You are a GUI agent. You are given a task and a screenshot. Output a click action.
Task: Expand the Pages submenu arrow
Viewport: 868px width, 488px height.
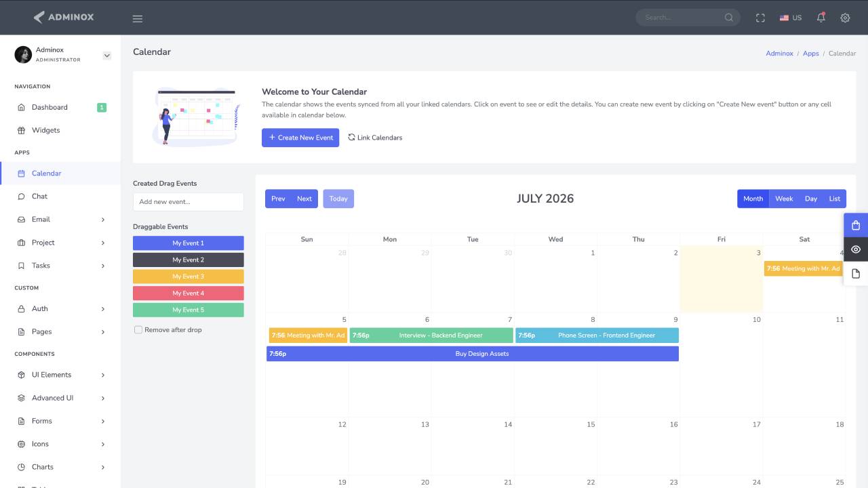[x=103, y=331]
